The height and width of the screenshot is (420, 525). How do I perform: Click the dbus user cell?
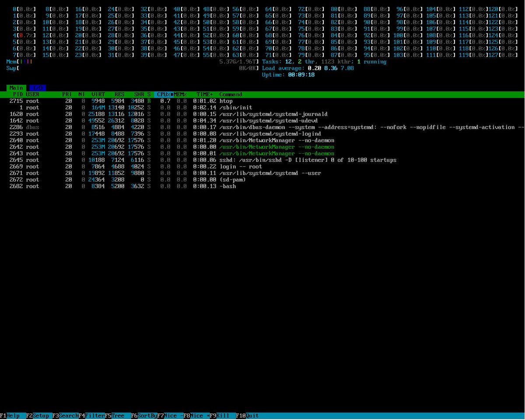tap(33, 127)
